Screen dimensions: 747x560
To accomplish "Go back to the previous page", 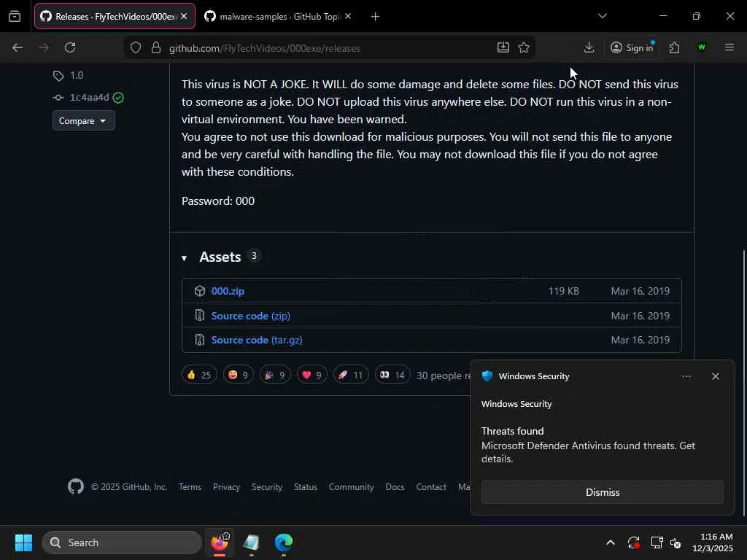I will coord(18,47).
